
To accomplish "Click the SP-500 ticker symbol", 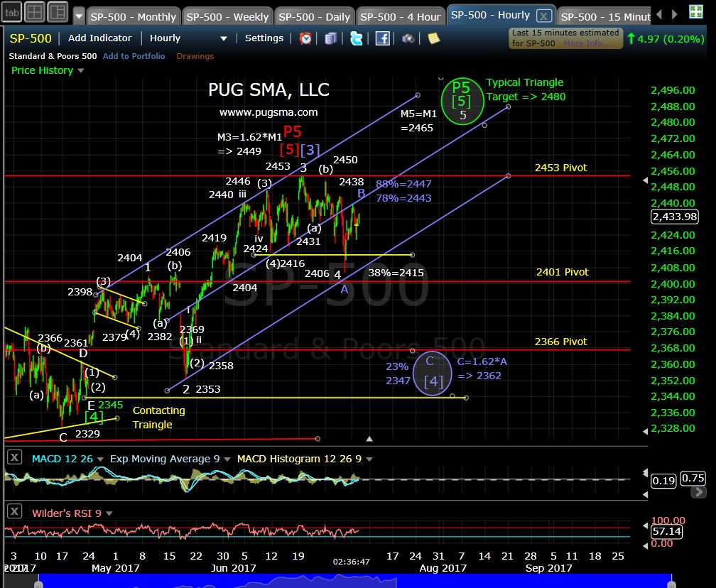I will (x=31, y=38).
